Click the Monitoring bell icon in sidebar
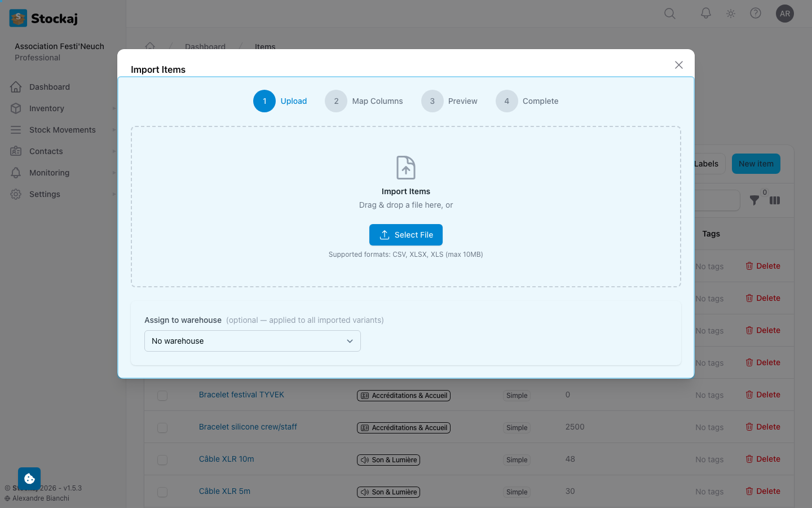The width and height of the screenshot is (812, 508). 16,173
